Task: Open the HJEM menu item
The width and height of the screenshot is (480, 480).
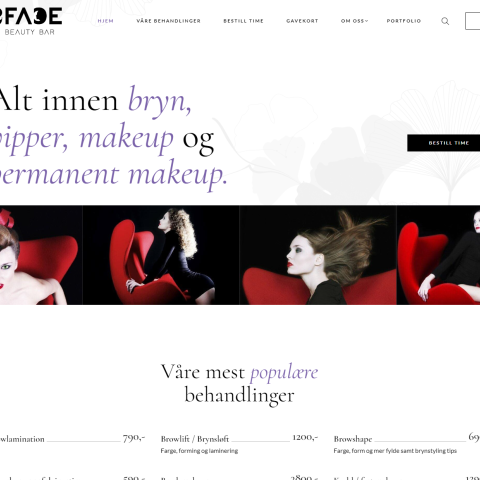Action: (106, 21)
